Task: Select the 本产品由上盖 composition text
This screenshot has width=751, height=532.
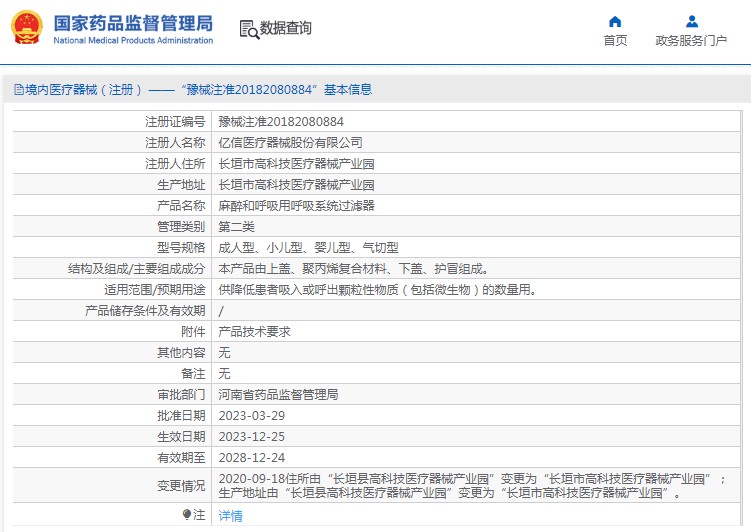Action: pyautogui.click(x=353, y=269)
